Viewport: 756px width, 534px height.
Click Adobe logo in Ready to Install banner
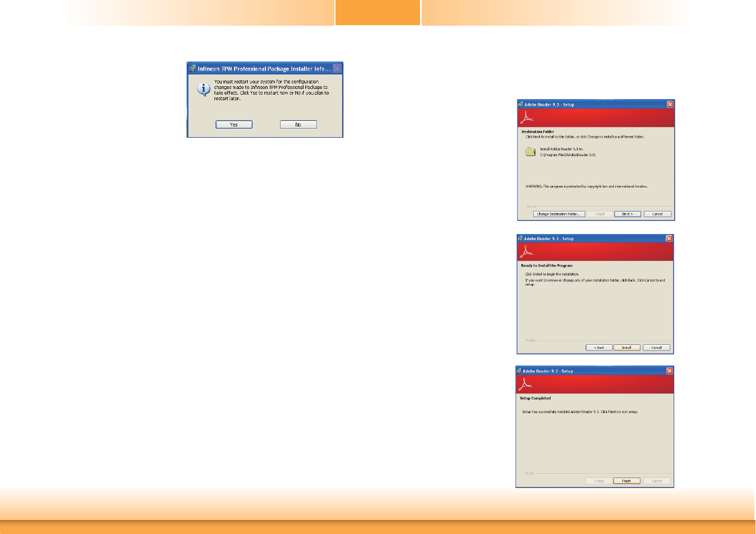click(526, 251)
